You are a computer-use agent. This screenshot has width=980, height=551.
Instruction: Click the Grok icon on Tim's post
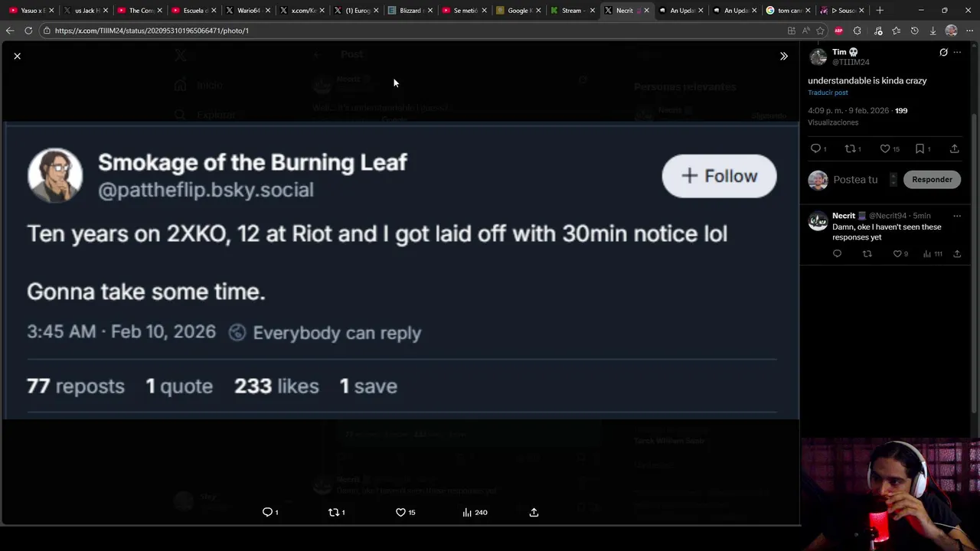[x=943, y=52]
